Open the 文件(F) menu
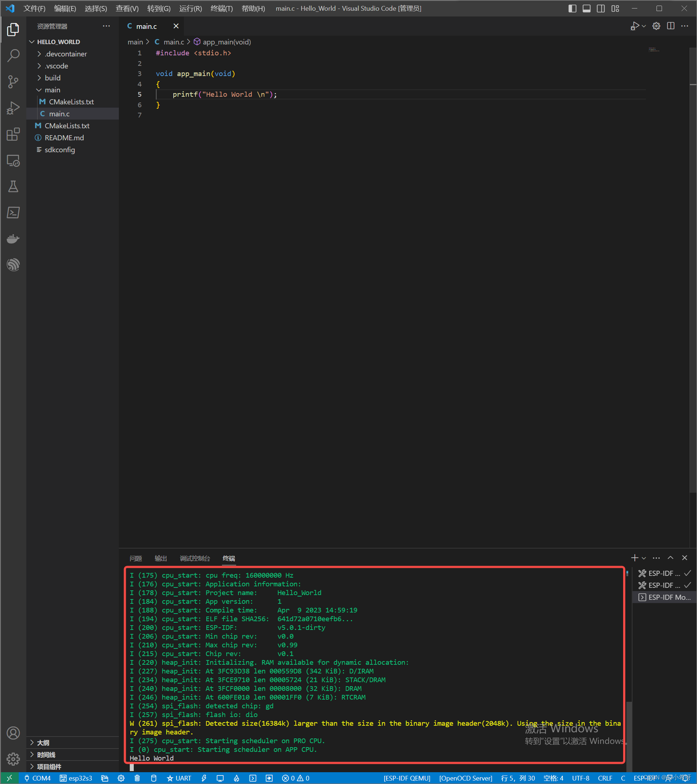The width and height of the screenshot is (697, 784). click(x=35, y=8)
